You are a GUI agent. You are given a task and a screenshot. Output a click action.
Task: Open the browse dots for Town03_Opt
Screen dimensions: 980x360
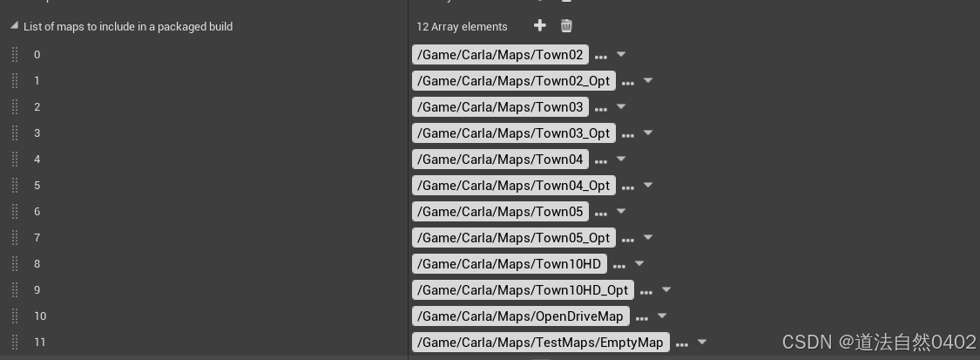[x=628, y=135]
